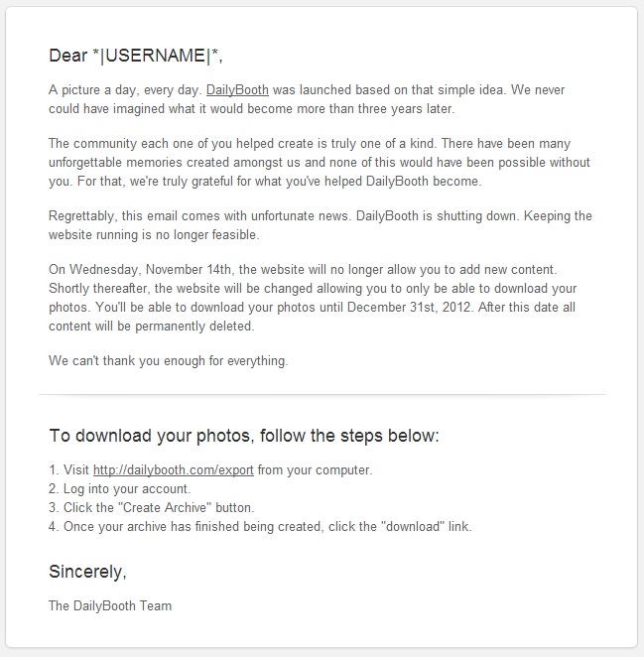This screenshot has width=644, height=657.
Task: Click the horizontal divider line
Action: coord(322,394)
